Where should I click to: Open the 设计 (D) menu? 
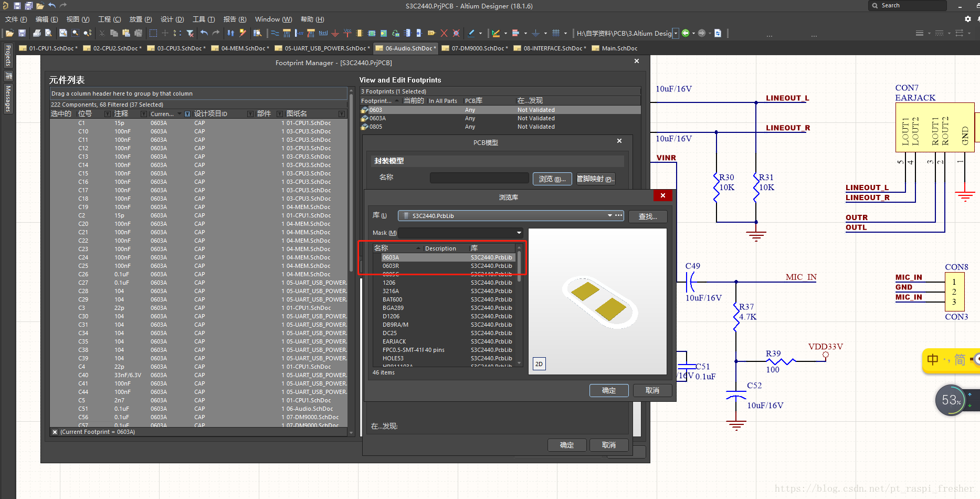[x=172, y=19]
